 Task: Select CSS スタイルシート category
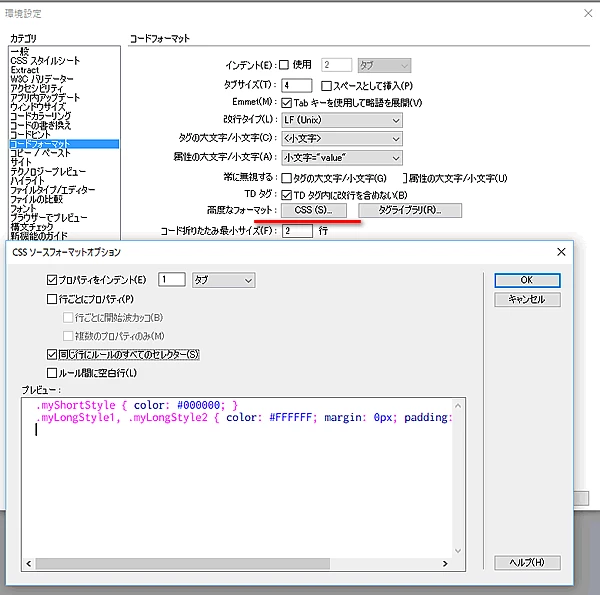point(45,60)
